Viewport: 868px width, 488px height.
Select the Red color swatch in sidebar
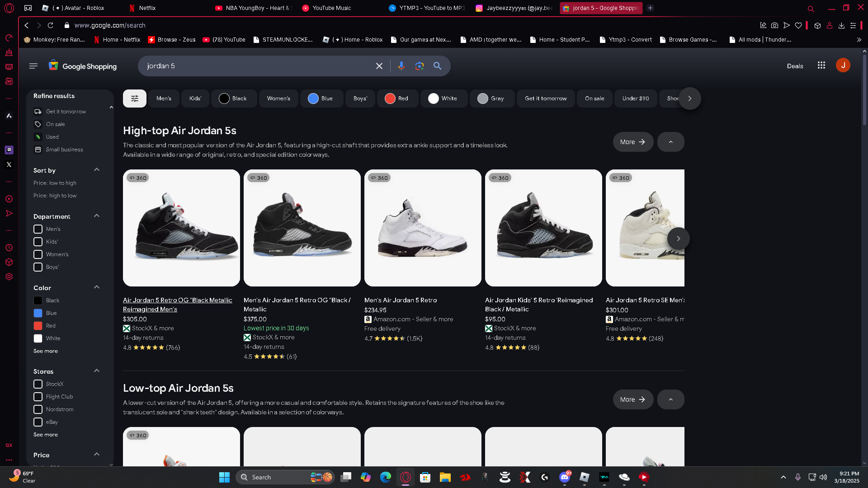[x=38, y=326]
